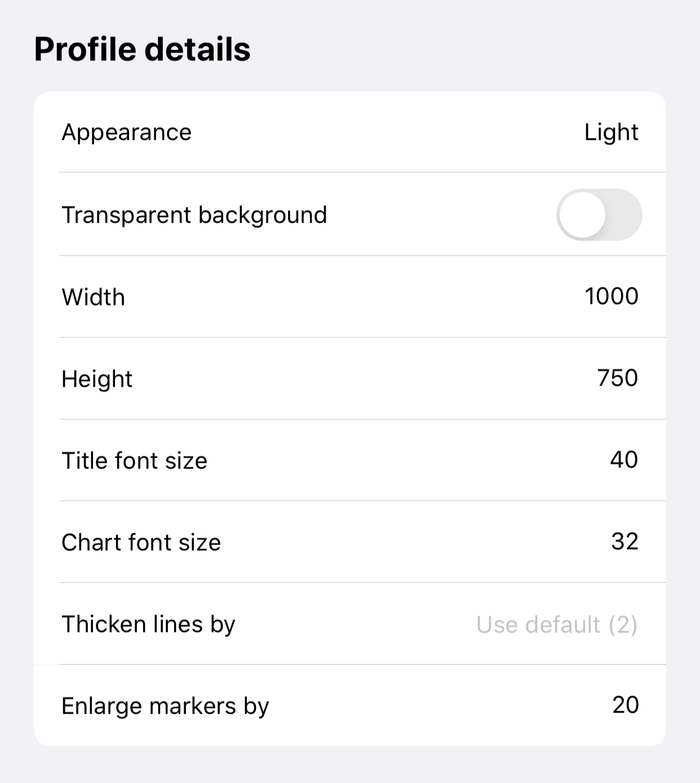700x783 pixels.
Task: Click the 'Use default (2)' placeholder text
Action: [557, 625]
